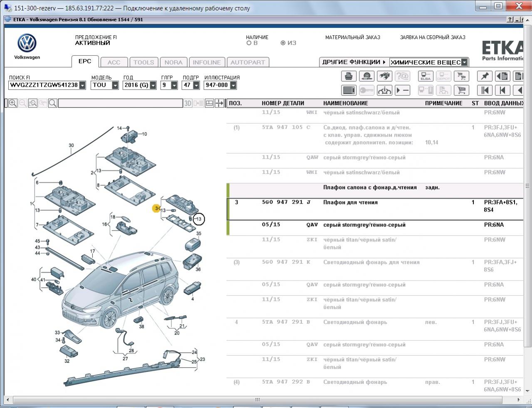Click МАТЕРИАЛЬНЫЙ ЗАКАЗ label
The width and height of the screenshot is (532, 408).
click(x=353, y=37)
